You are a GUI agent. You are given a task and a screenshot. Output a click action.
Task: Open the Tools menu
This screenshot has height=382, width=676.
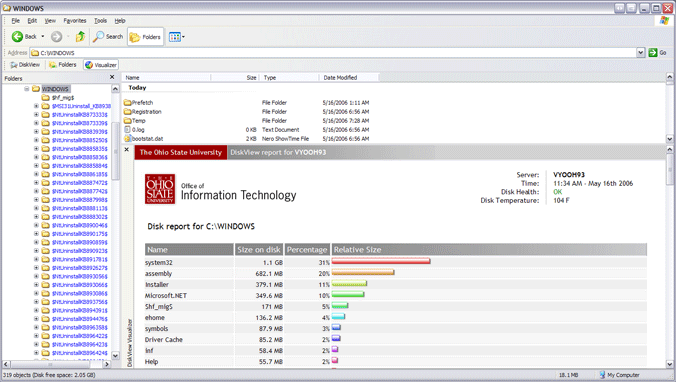tap(100, 21)
